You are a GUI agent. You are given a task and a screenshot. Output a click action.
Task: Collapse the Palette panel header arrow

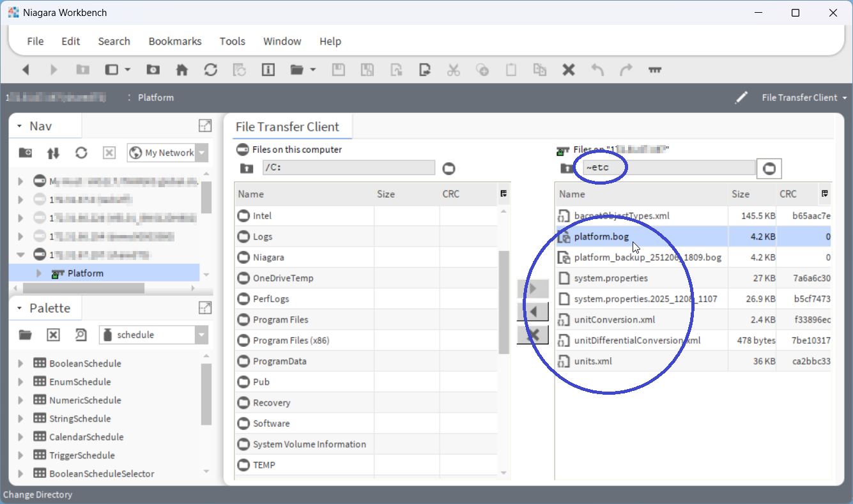click(x=20, y=308)
